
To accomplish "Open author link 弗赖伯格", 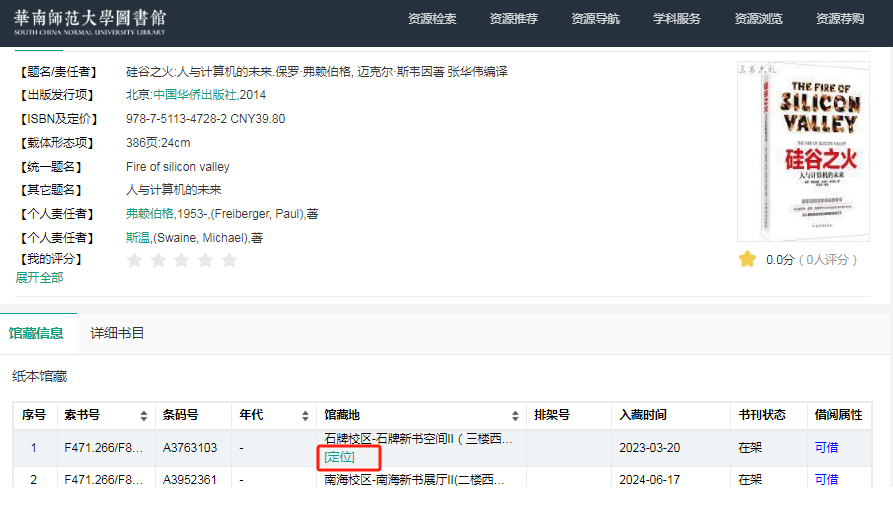I will (149, 214).
